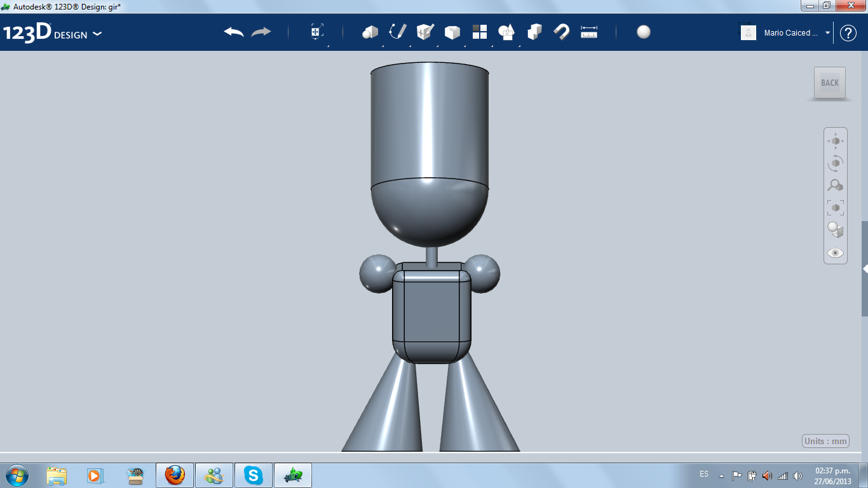Screen dimensions: 868x488
Task: Open Windows Explorer from the taskbar
Action: pos(57,475)
